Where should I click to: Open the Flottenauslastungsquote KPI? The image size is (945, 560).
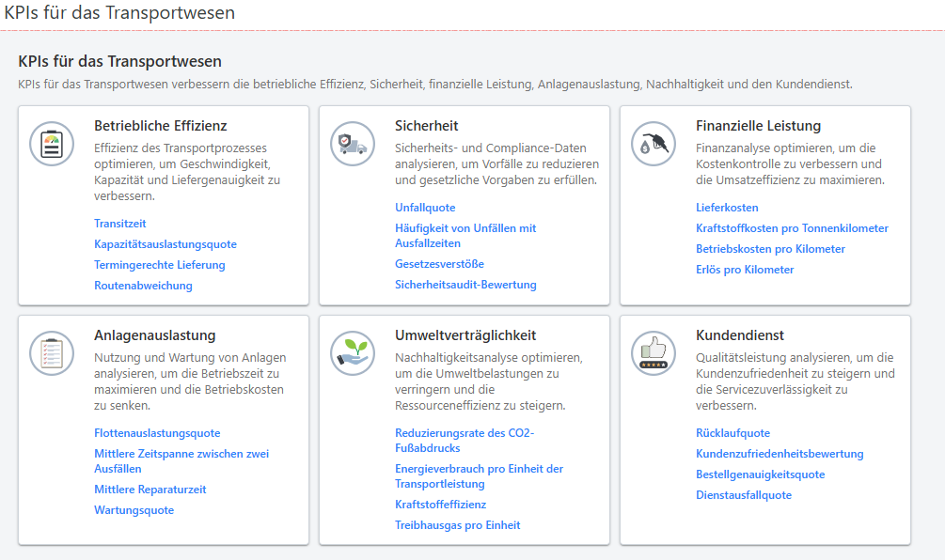(x=156, y=432)
